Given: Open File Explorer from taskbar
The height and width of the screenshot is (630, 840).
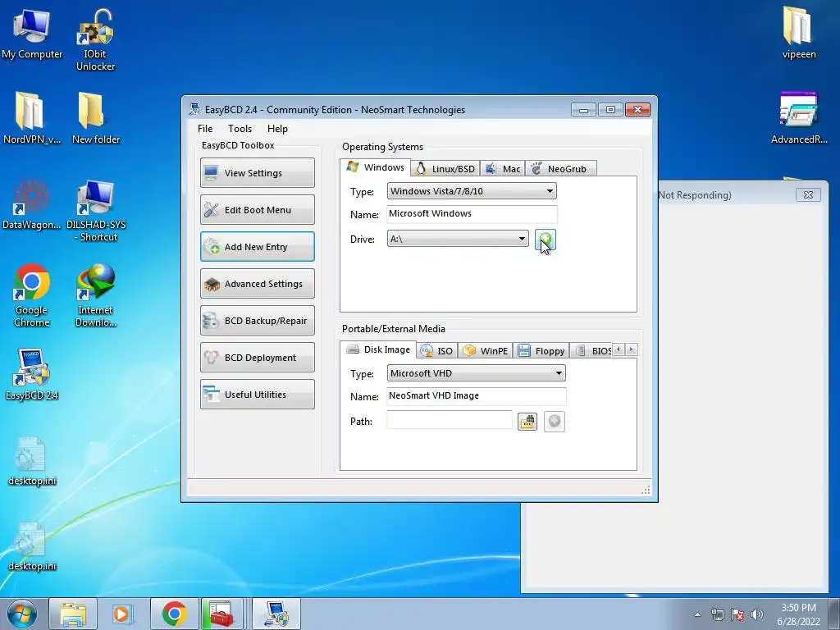Looking at the screenshot, I should point(73,614).
